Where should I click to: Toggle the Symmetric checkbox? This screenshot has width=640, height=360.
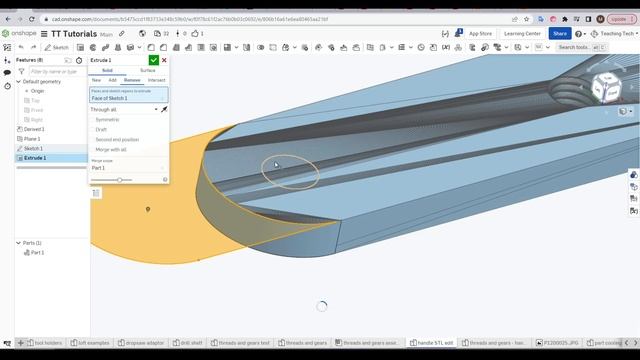105,120
